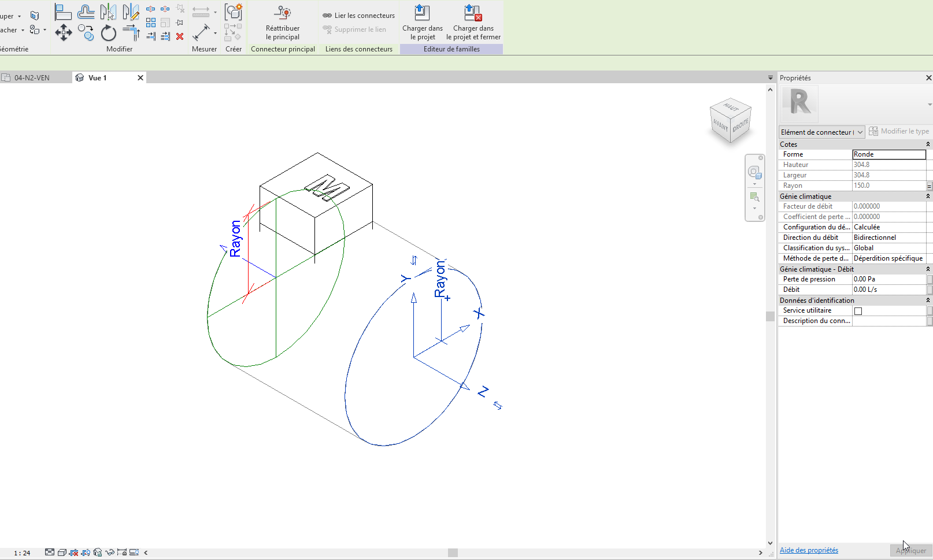
Task: Toggle temporary hide/isolate sunglasses icon
Action: coord(109,552)
